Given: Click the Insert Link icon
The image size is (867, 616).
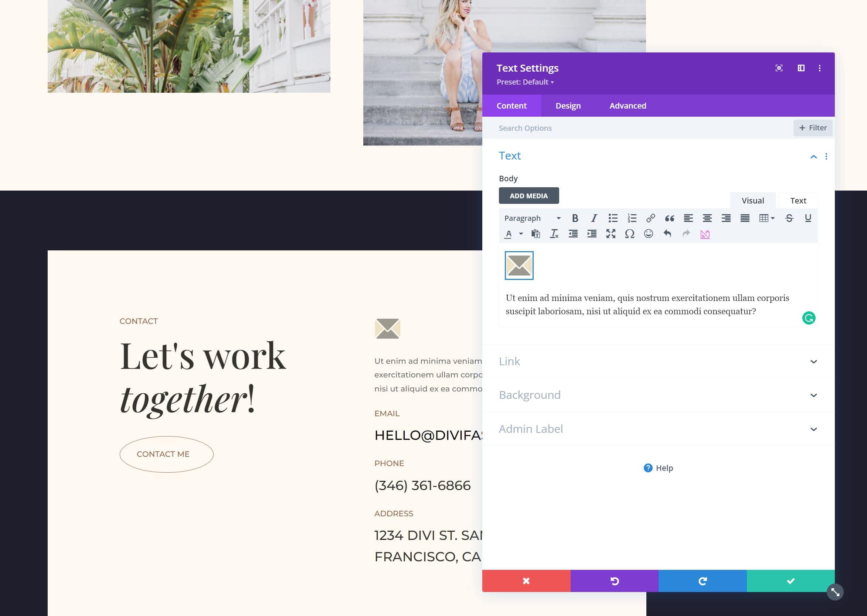Looking at the screenshot, I should click(x=650, y=218).
